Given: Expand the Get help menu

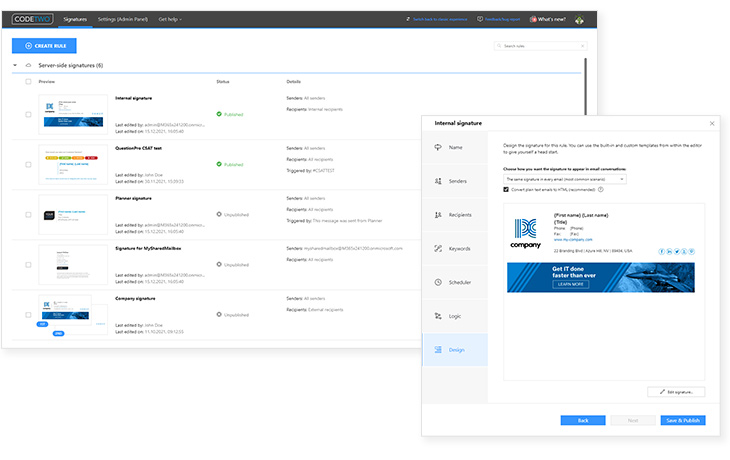Looking at the screenshot, I should pos(170,19).
